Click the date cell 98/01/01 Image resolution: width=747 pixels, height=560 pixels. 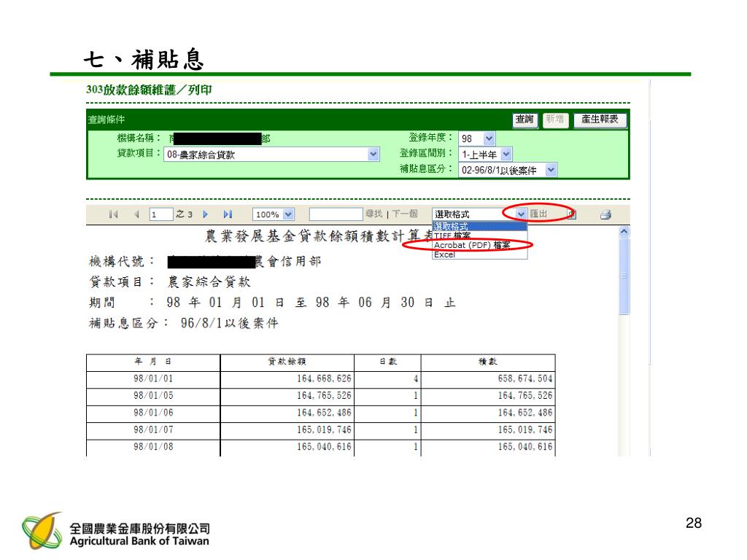153,379
